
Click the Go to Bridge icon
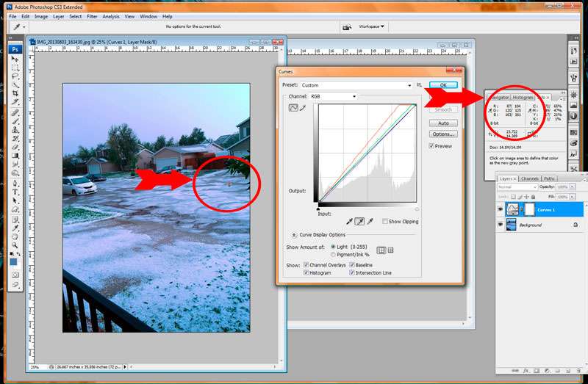coord(347,26)
